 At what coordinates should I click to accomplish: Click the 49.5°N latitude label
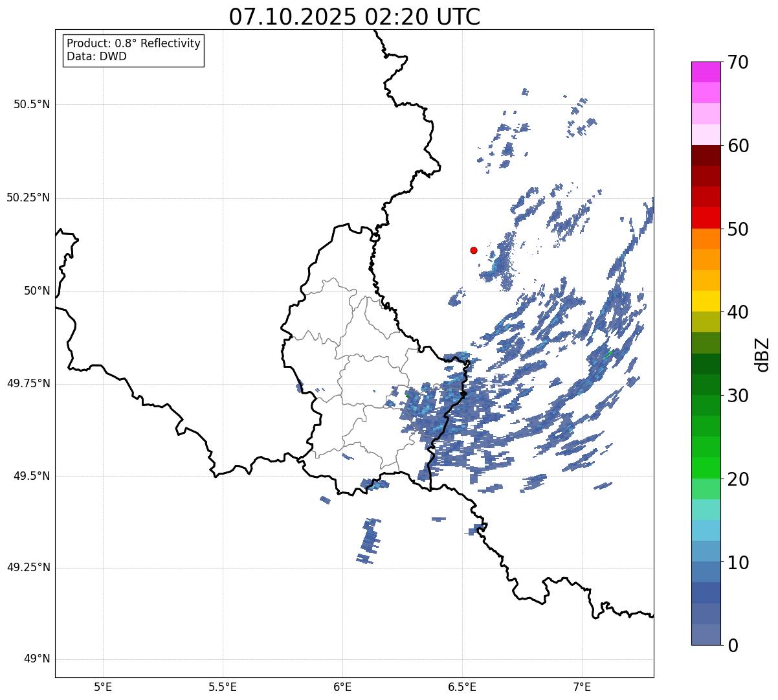pyautogui.click(x=32, y=476)
